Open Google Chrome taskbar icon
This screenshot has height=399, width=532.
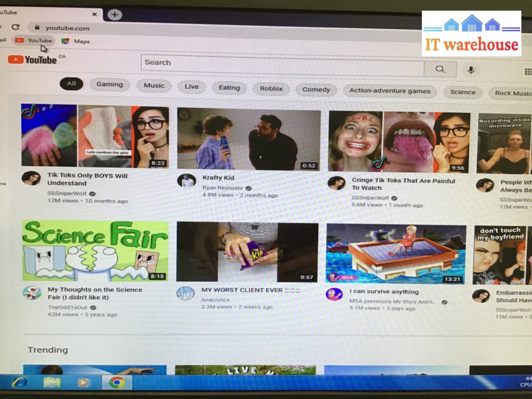coord(117,383)
